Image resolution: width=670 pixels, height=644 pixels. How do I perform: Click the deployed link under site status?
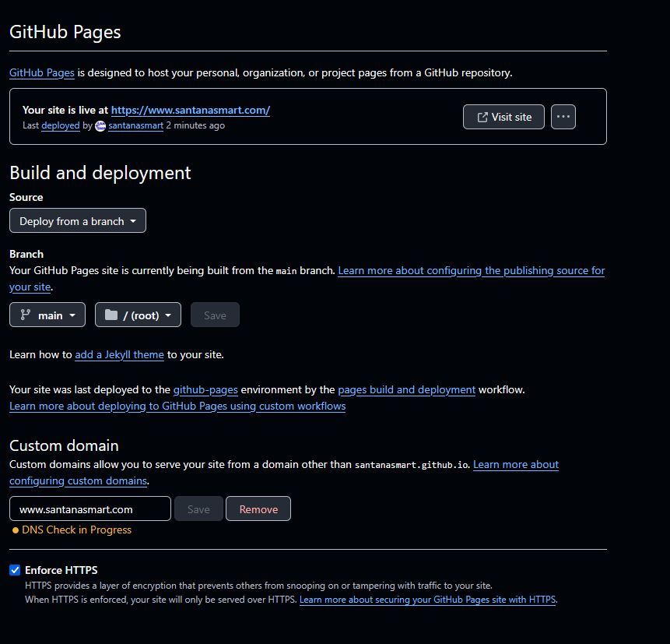click(x=61, y=126)
